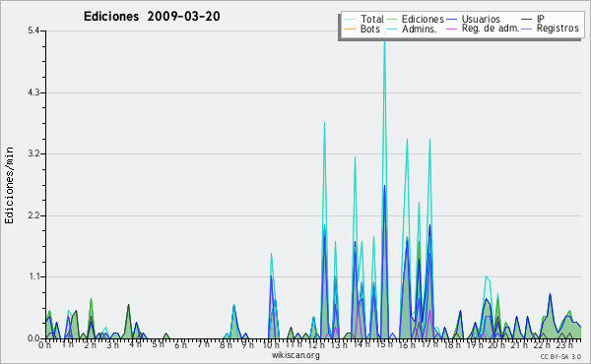This screenshot has width=591, height=364.
Task: Click the '21 h' x-axis label
Action: click(x=520, y=344)
